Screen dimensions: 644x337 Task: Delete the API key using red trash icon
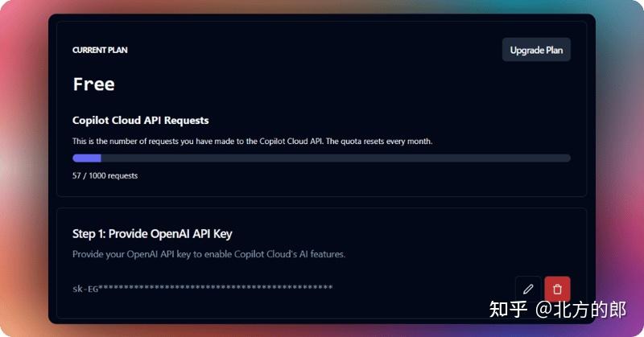557,289
